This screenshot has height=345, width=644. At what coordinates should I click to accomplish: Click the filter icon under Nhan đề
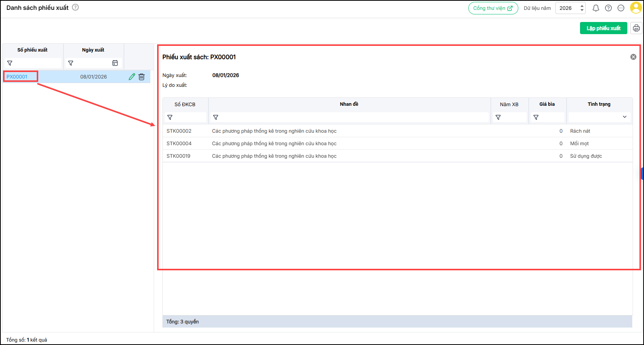pos(216,118)
